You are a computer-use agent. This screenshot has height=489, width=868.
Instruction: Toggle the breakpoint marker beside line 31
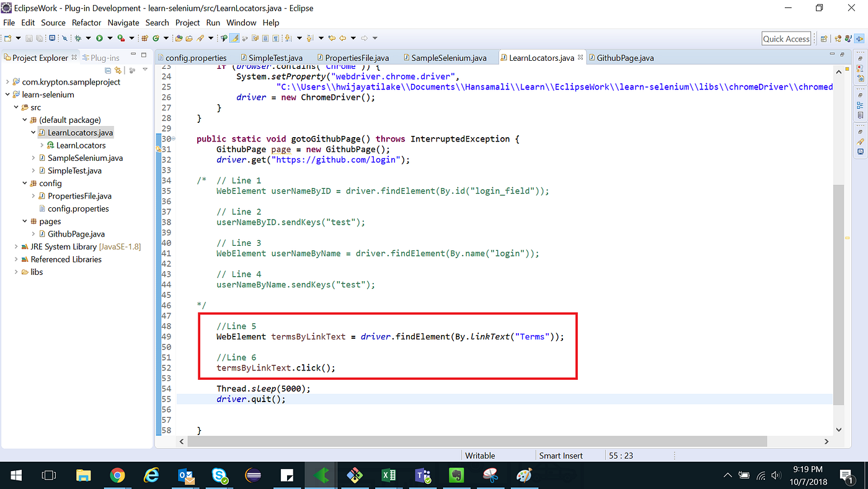click(x=157, y=149)
